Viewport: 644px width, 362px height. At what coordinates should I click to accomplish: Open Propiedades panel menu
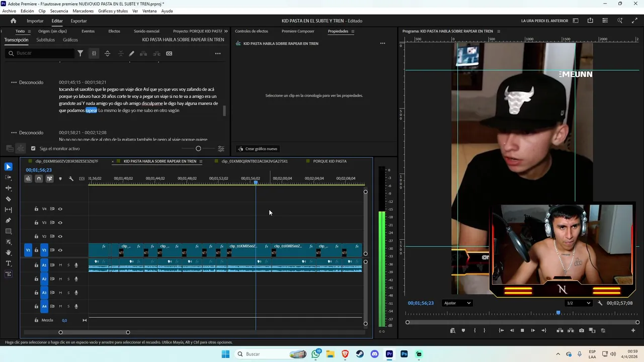tap(353, 31)
